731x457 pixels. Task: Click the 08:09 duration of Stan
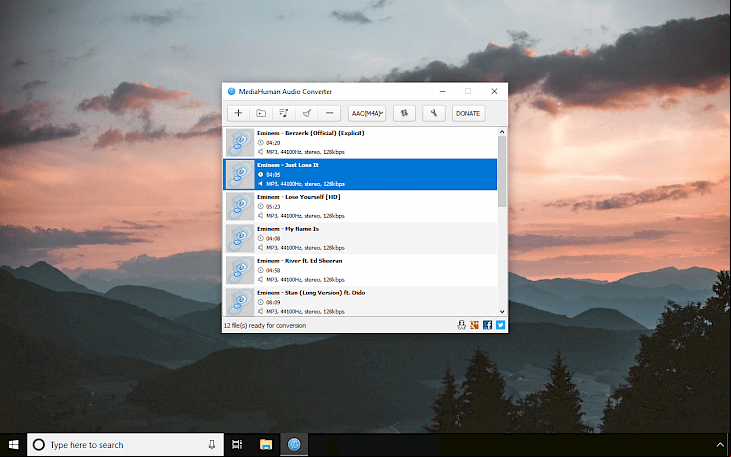pos(273,302)
